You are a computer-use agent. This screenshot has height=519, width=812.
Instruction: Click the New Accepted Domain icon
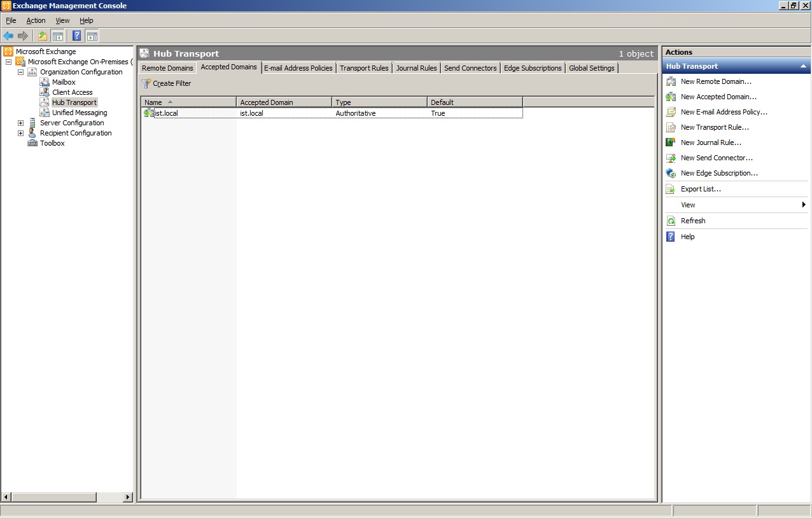click(x=671, y=97)
